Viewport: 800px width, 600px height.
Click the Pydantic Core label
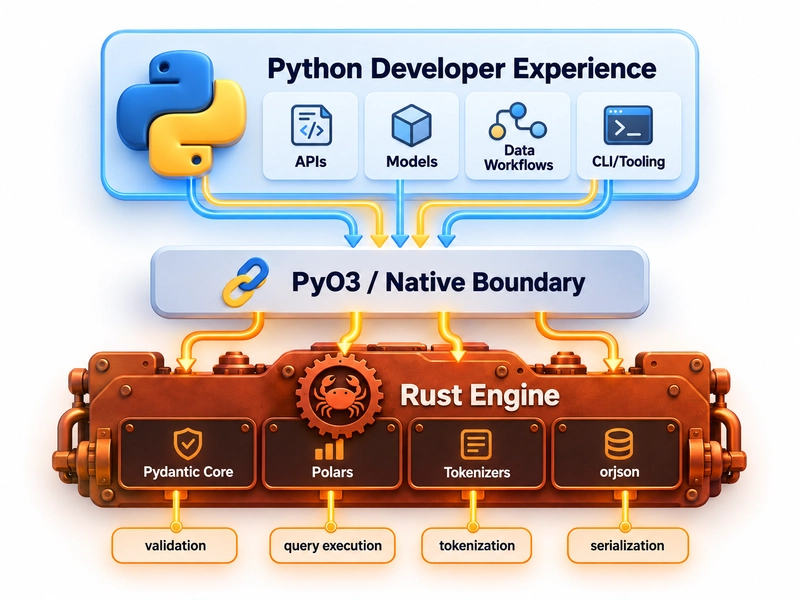click(188, 472)
